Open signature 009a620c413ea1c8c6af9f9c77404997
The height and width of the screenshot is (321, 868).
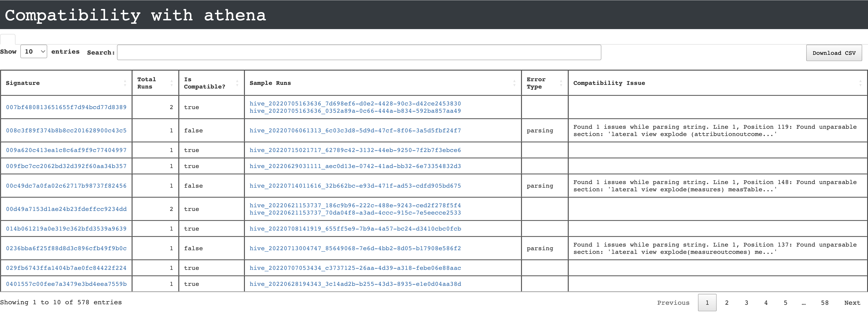coord(66,150)
